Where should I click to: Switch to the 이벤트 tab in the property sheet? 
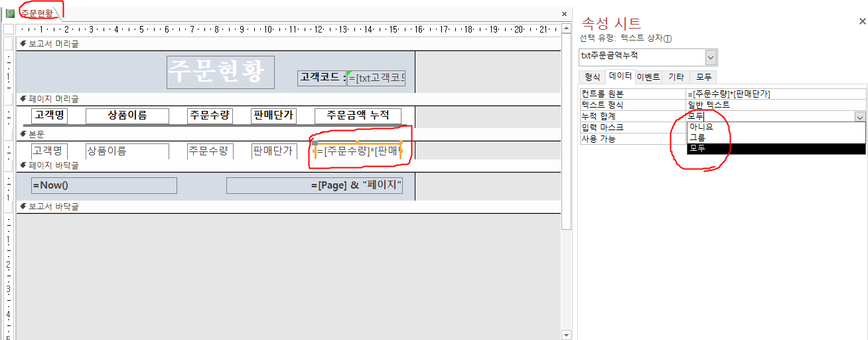pos(648,77)
